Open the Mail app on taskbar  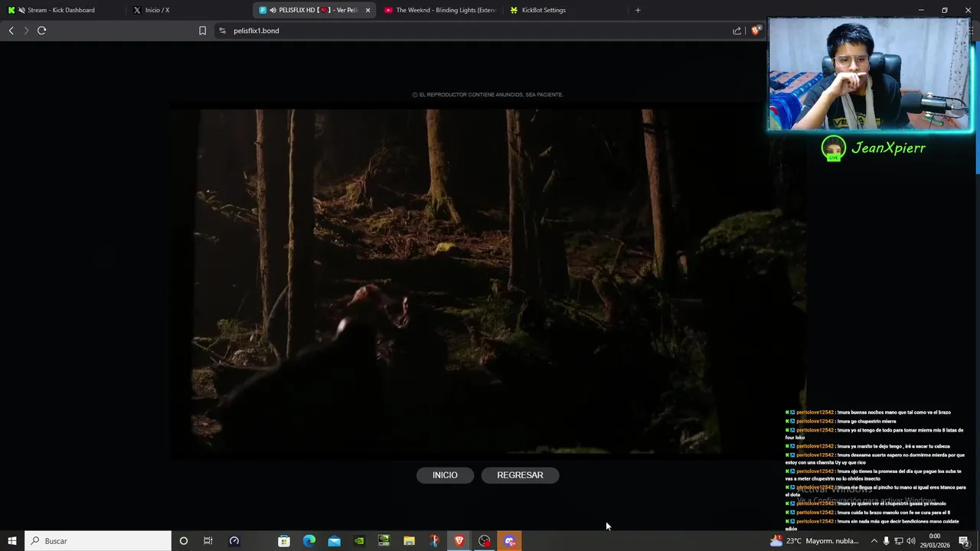click(x=335, y=541)
